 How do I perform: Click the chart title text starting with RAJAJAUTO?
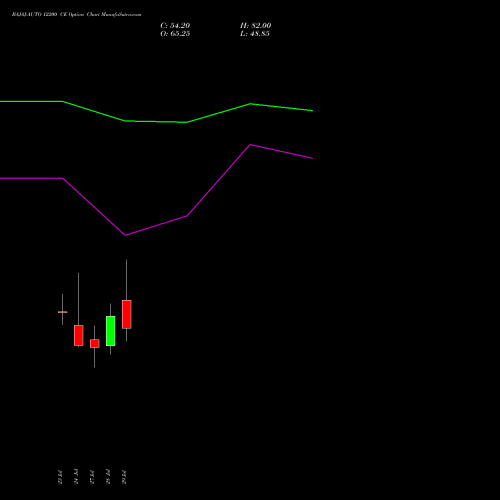(x=76, y=15)
